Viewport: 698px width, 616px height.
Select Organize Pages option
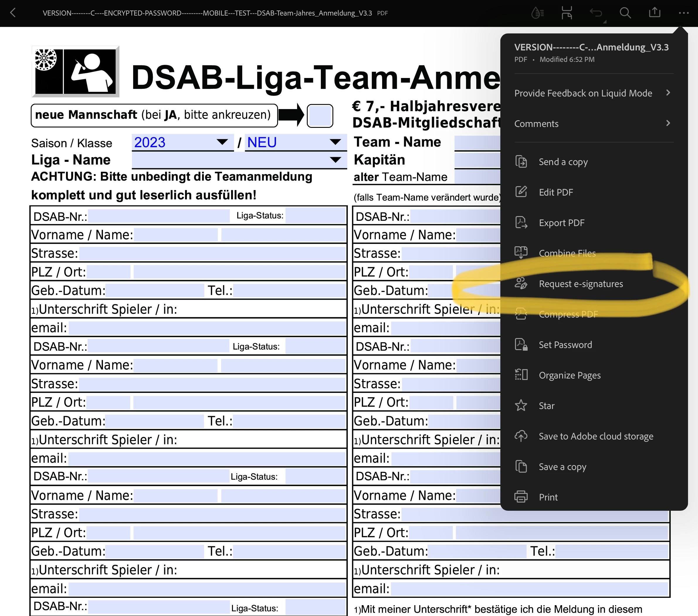(x=569, y=375)
